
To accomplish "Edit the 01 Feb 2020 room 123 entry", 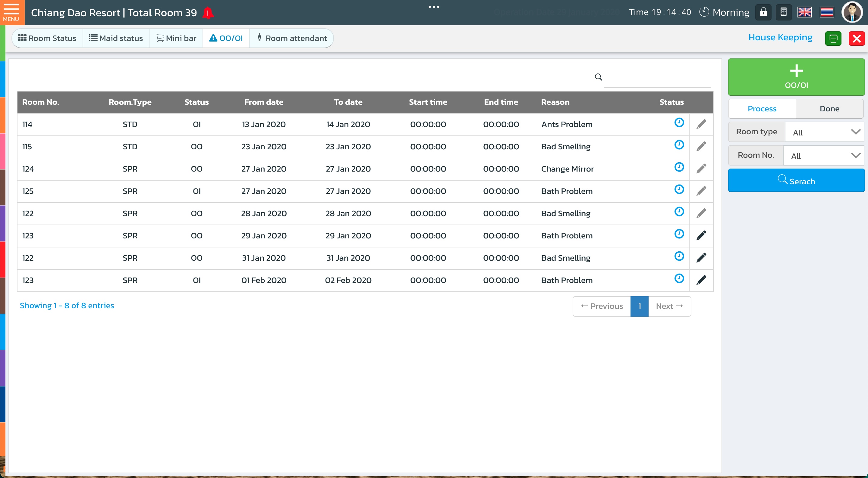I will pyautogui.click(x=701, y=280).
